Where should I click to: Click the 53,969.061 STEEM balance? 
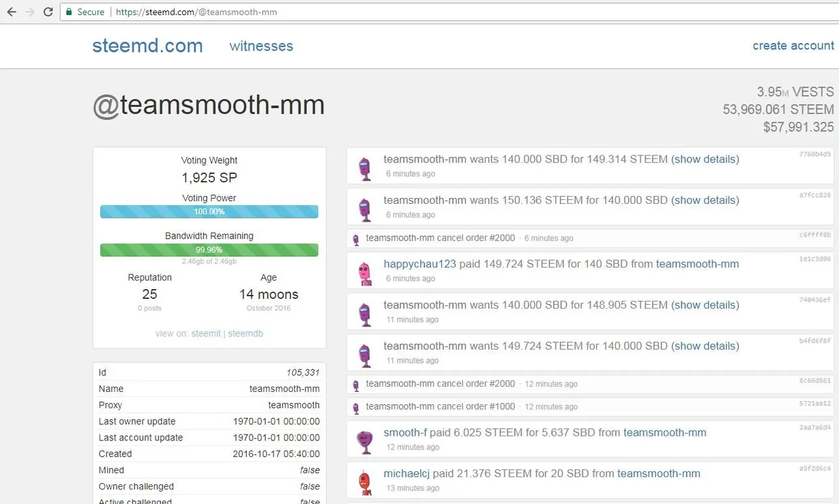(x=778, y=109)
